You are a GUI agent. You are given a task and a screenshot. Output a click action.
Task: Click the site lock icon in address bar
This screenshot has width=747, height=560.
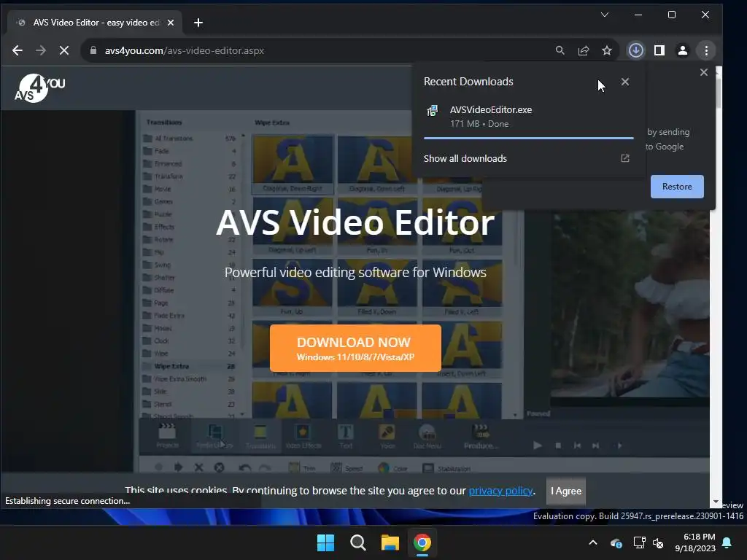click(93, 50)
